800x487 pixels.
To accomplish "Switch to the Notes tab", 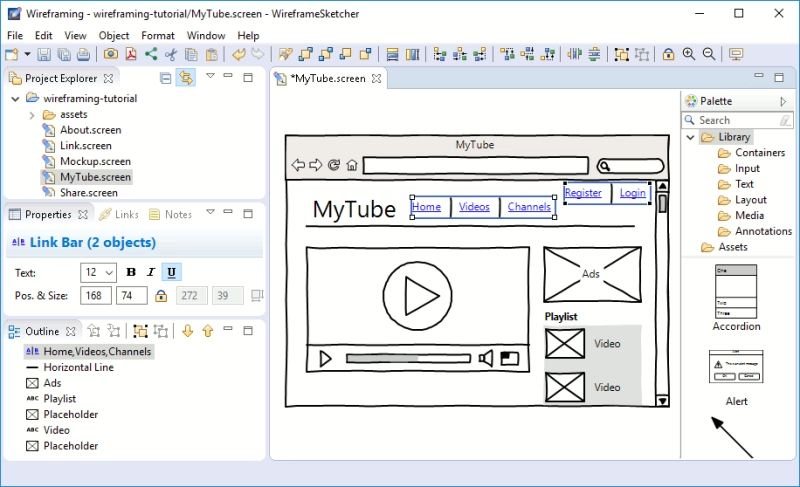I will tap(171, 215).
